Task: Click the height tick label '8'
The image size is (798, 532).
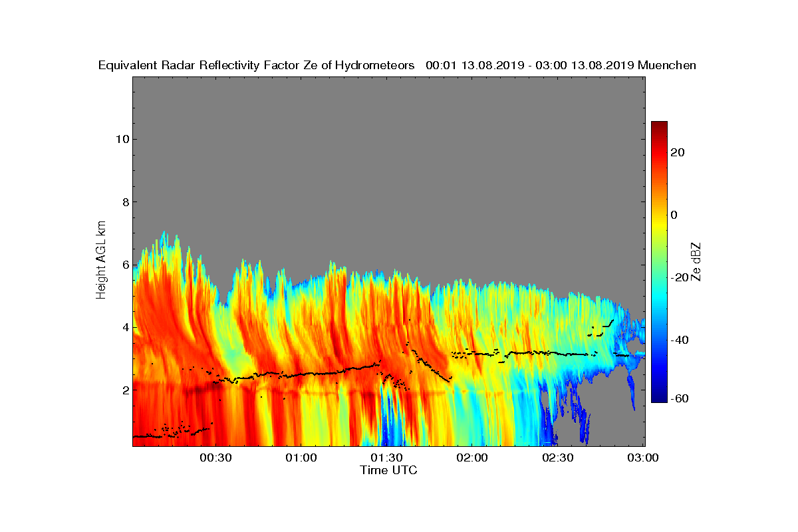Action: pos(125,202)
